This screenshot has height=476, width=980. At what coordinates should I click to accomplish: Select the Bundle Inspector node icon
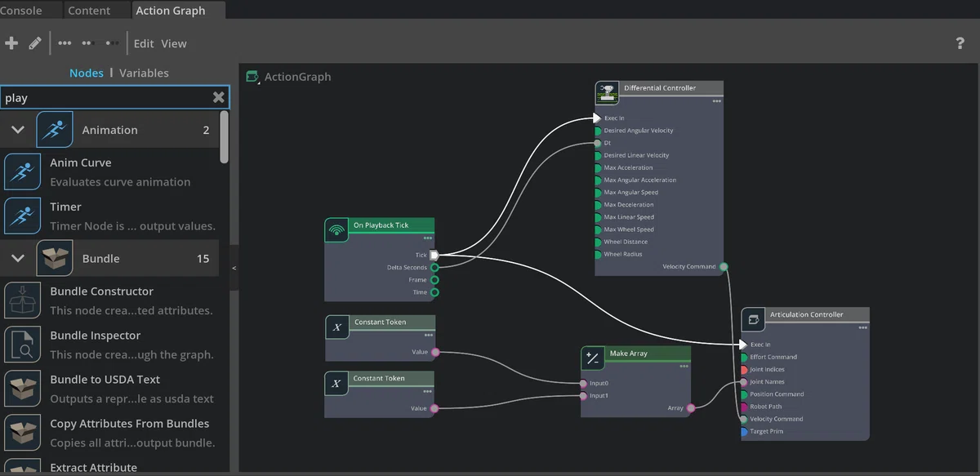pyautogui.click(x=23, y=344)
